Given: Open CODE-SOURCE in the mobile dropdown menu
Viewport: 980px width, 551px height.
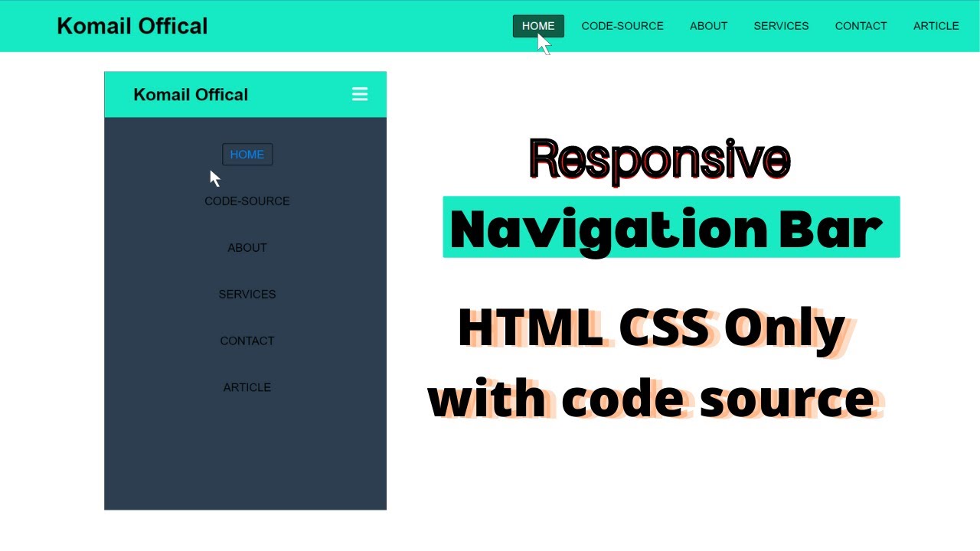Looking at the screenshot, I should pyautogui.click(x=247, y=201).
